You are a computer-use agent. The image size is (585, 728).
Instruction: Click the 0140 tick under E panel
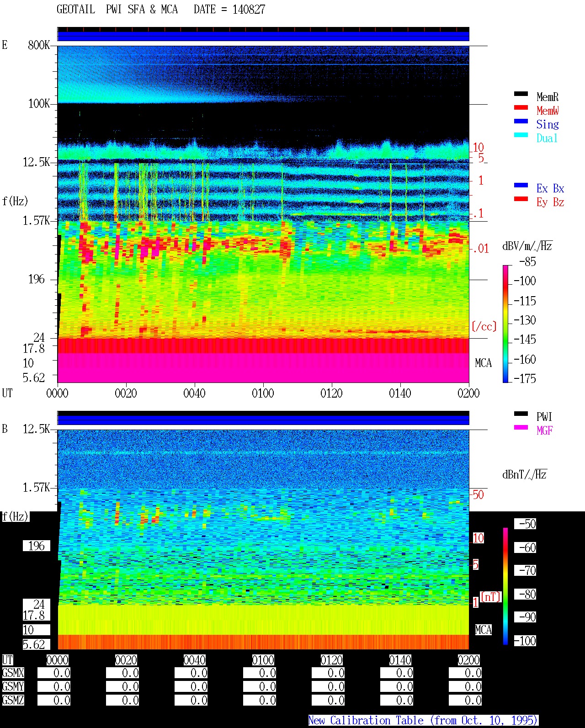tap(400, 393)
